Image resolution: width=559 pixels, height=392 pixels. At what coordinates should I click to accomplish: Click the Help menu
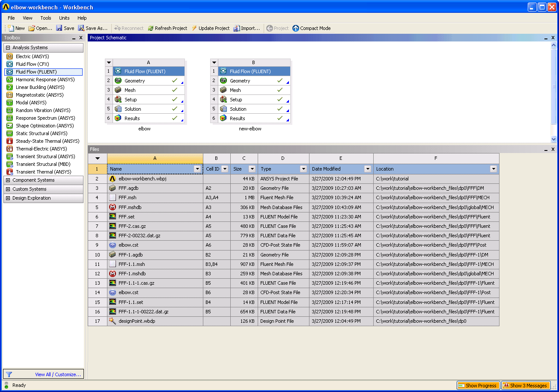pos(82,18)
